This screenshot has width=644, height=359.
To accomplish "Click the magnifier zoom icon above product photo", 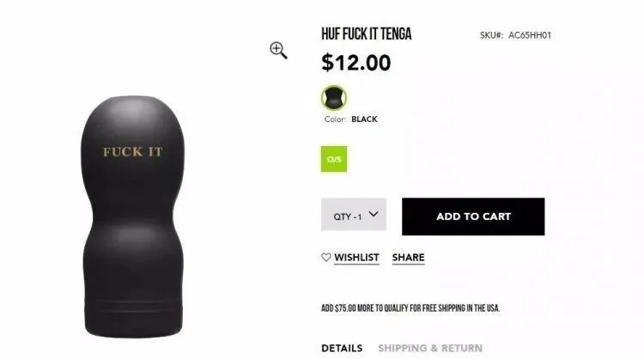I will click(x=278, y=50).
